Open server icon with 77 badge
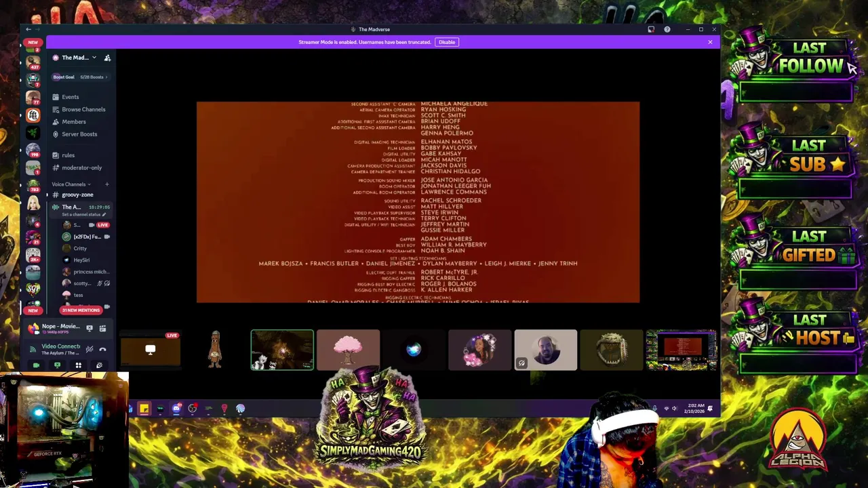 [x=33, y=98]
